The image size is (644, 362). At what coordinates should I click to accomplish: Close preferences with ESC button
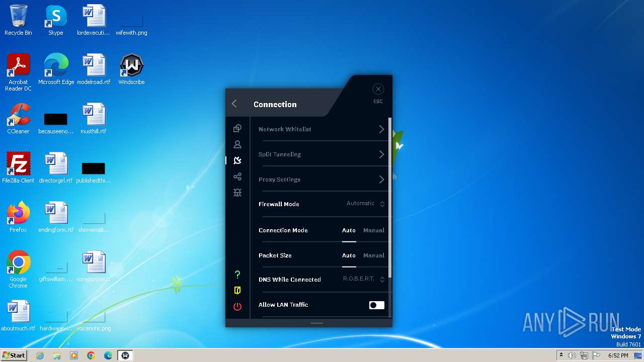coord(378,89)
